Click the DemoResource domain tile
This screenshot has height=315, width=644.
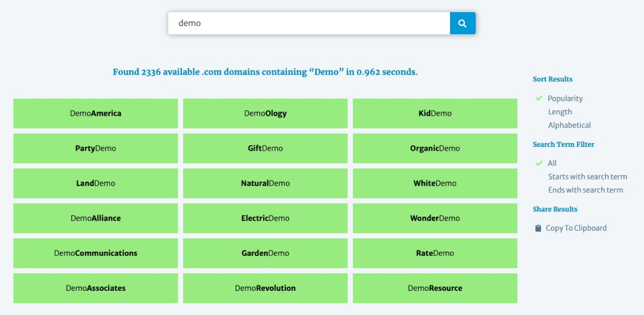click(x=435, y=288)
